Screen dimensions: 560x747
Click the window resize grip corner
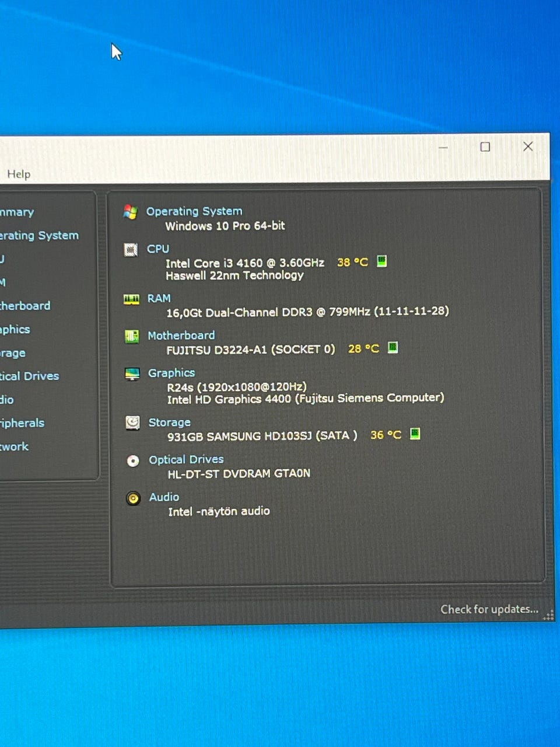point(548,615)
